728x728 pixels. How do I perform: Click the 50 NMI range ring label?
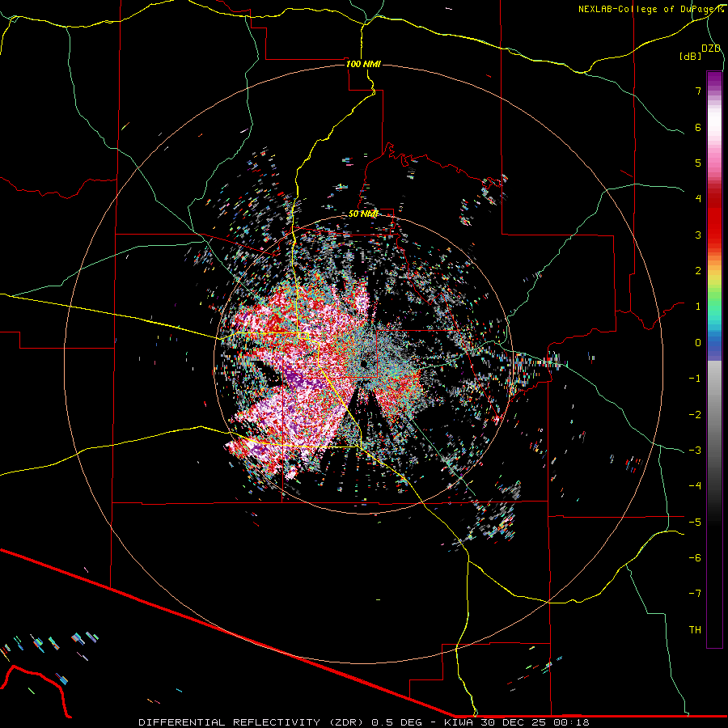[x=363, y=214]
